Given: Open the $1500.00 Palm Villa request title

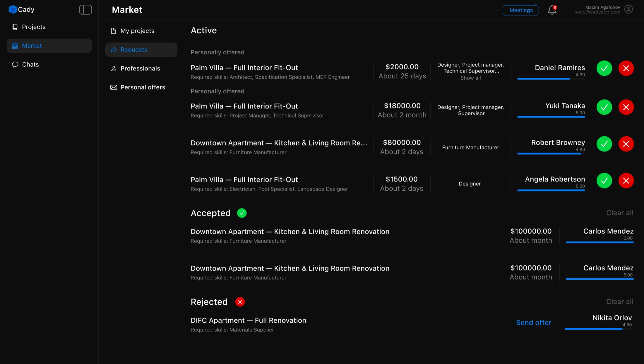Looking at the screenshot, I should coord(244,180).
